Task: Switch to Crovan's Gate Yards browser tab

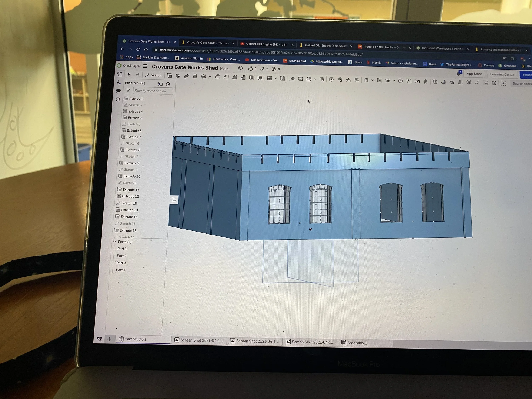Action: (x=208, y=43)
